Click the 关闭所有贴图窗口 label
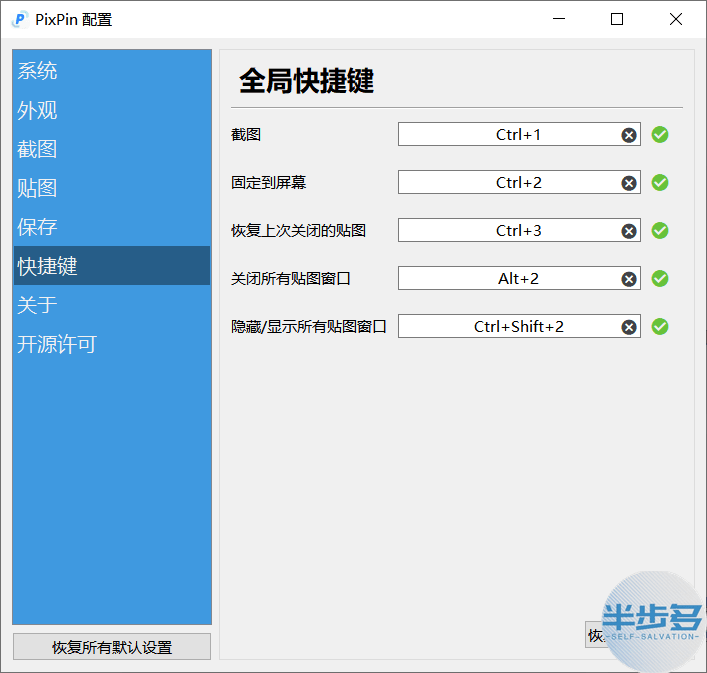This screenshot has width=707, height=673. (x=291, y=279)
